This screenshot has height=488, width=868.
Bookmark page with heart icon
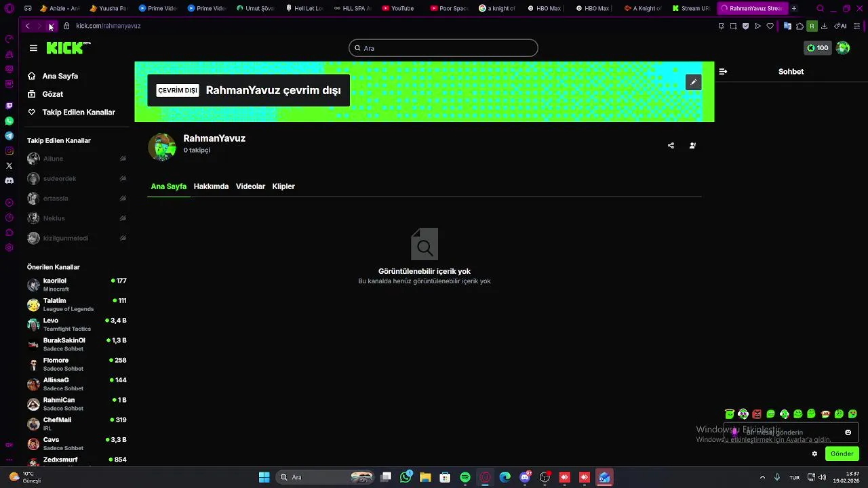pyautogui.click(x=770, y=26)
